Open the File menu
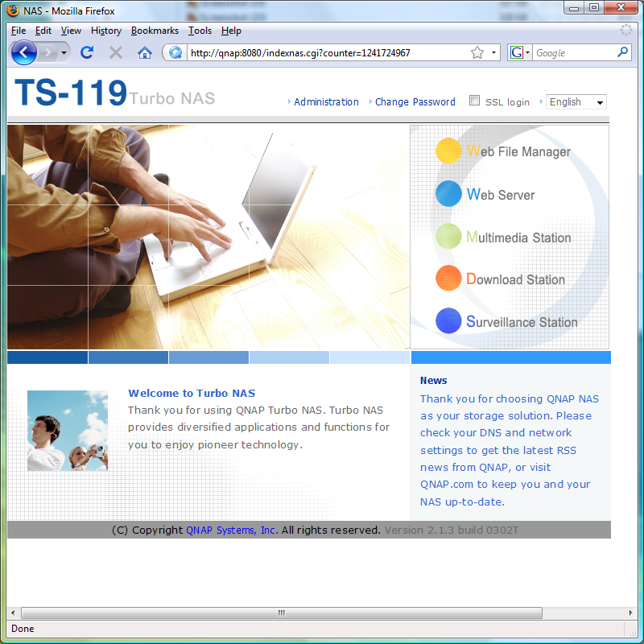Screen dimensions: 644x644 click(x=18, y=31)
